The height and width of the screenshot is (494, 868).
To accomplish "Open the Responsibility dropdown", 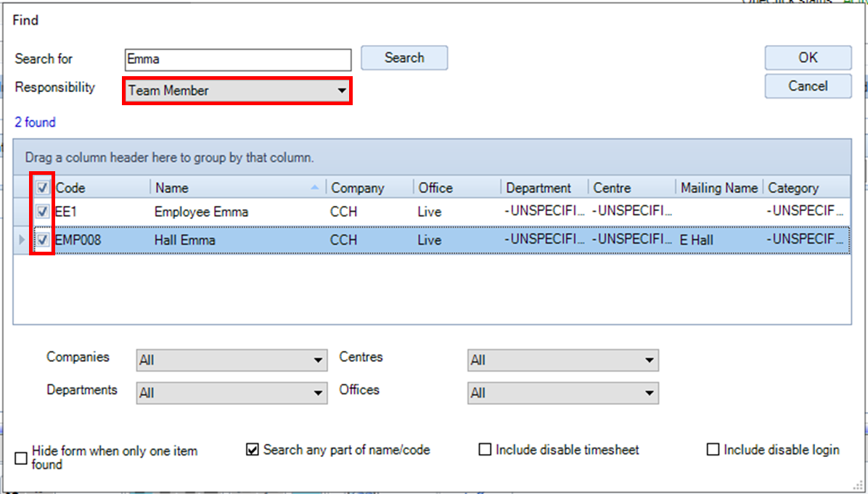I will pyautogui.click(x=237, y=91).
